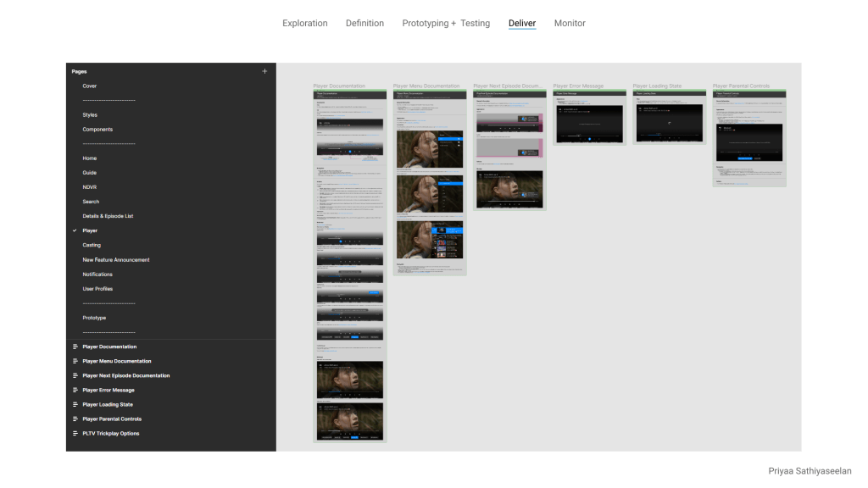Switch to the Details & Episode List page
The image size is (868, 488).
[x=108, y=216]
